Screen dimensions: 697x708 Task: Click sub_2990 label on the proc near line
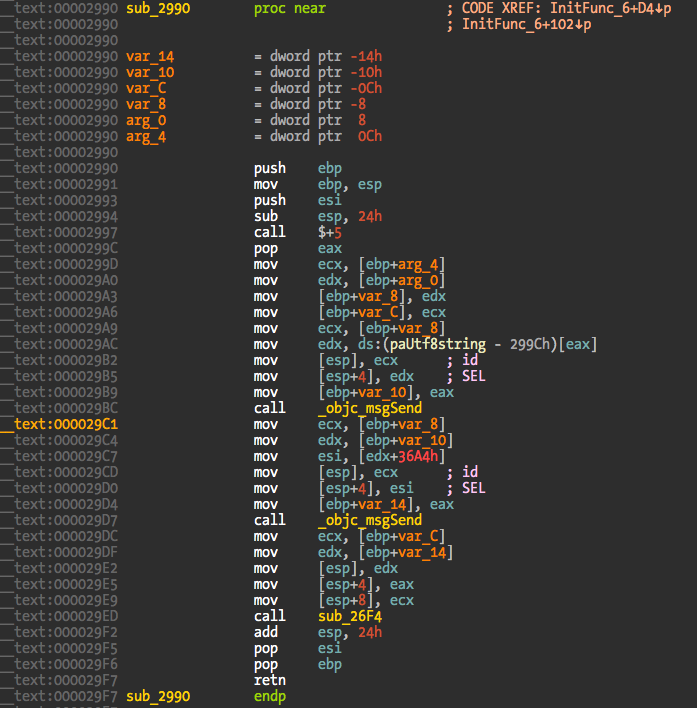point(157,8)
